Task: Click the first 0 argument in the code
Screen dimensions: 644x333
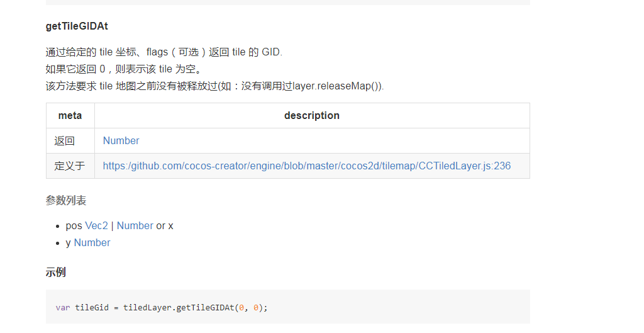Action: pos(241,308)
